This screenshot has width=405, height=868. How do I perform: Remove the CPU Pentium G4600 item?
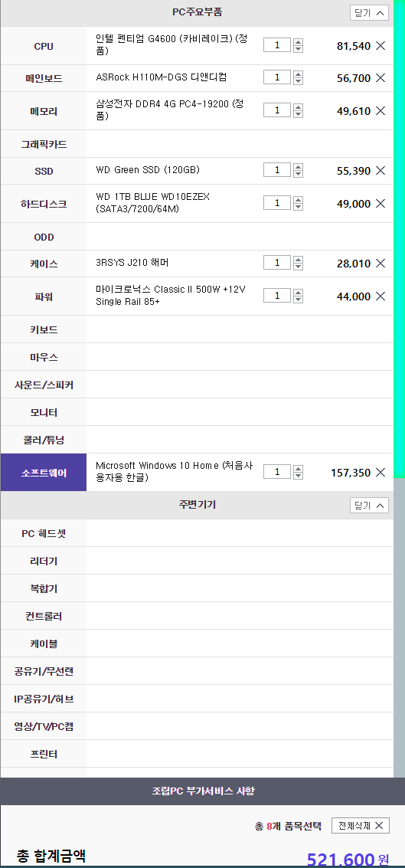click(380, 46)
